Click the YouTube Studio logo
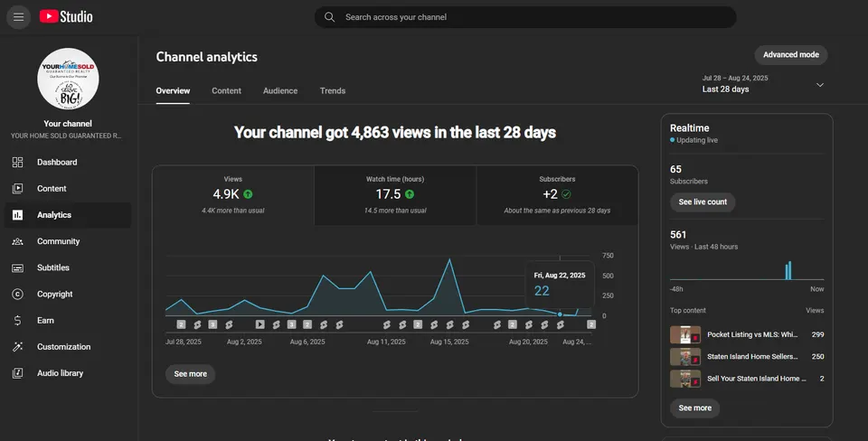 pos(66,16)
